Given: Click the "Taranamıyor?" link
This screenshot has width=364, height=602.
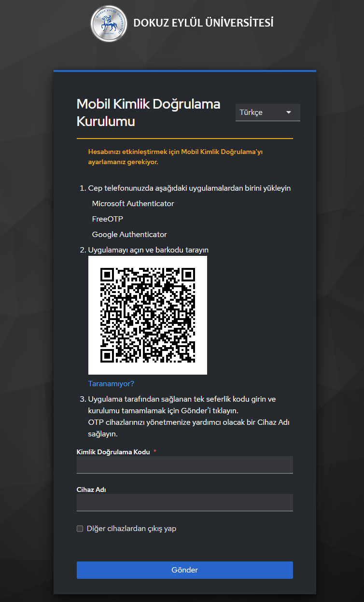Looking at the screenshot, I should pos(111,384).
